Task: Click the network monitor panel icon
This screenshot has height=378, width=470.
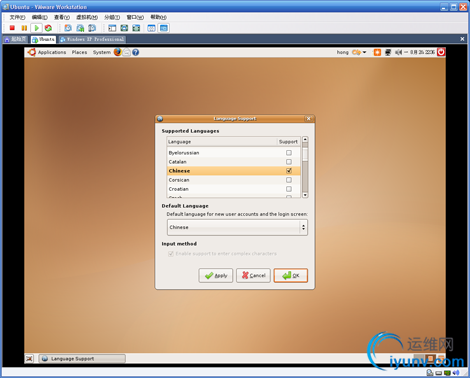Action: [x=388, y=52]
